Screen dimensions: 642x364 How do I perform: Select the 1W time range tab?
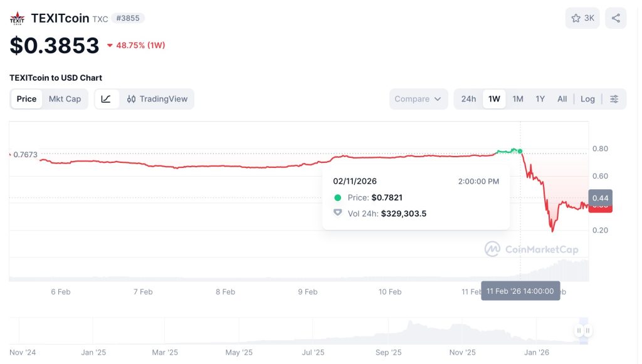(x=494, y=99)
